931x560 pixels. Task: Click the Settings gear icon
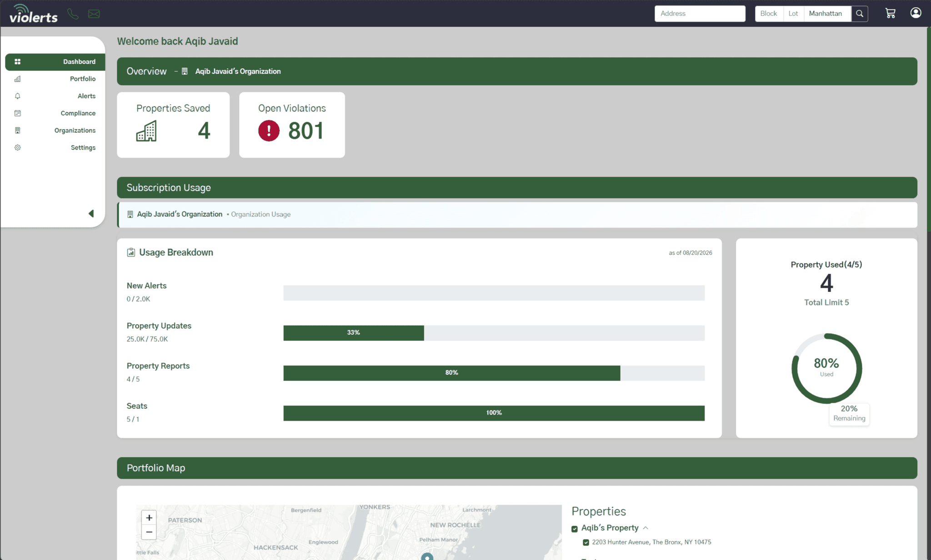point(17,148)
